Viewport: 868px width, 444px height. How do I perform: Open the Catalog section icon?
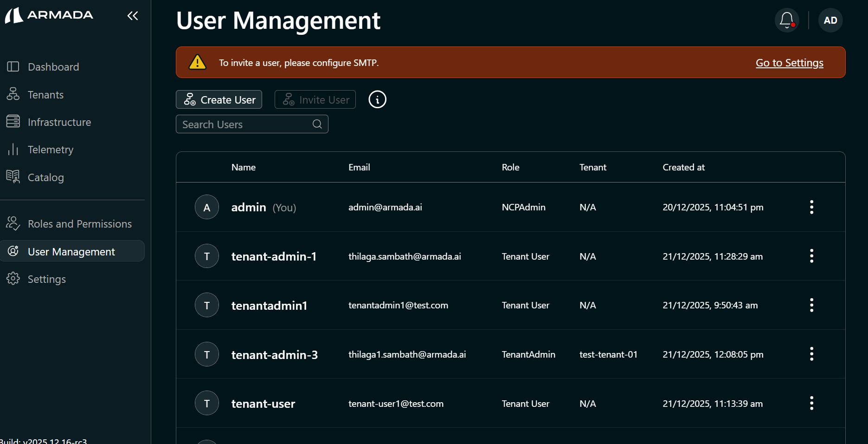pyautogui.click(x=13, y=177)
